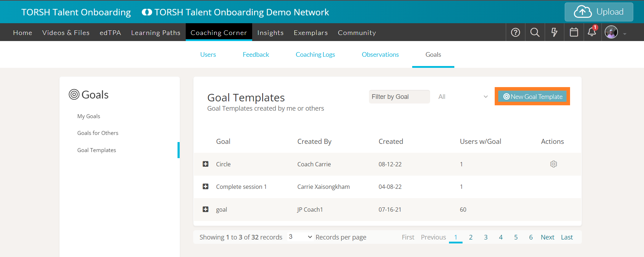Click the Upload cloud button

599,12
